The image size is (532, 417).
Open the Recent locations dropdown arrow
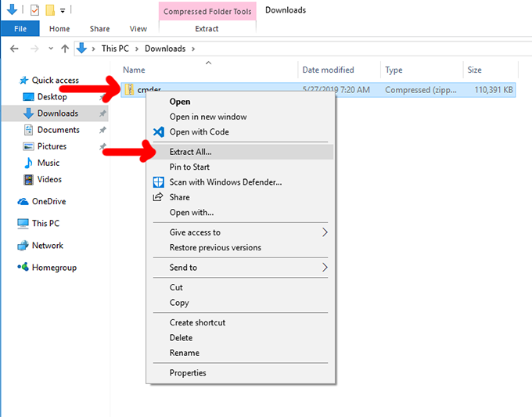(x=51, y=49)
